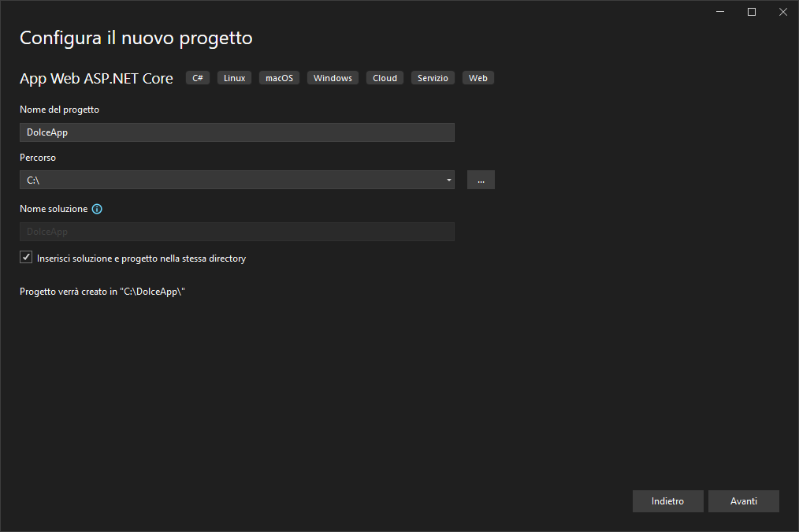Image resolution: width=799 pixels, height=532 pixels.
Task: Close the configuration dialog
Action: [x=783, y=12]
